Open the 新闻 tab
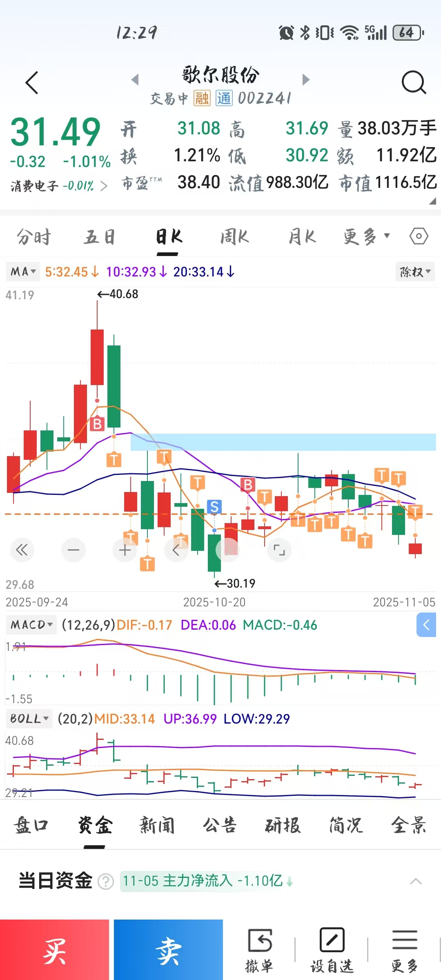 [x=157, y=825]
